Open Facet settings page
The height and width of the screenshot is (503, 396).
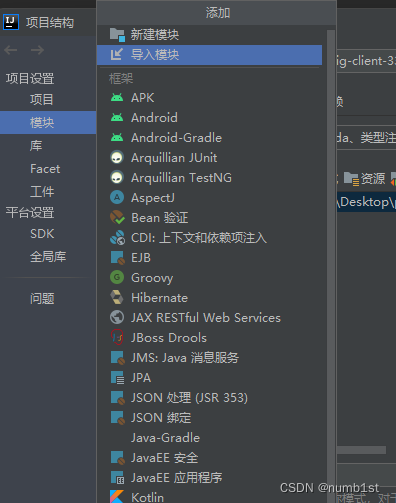[x=48, y=169]
